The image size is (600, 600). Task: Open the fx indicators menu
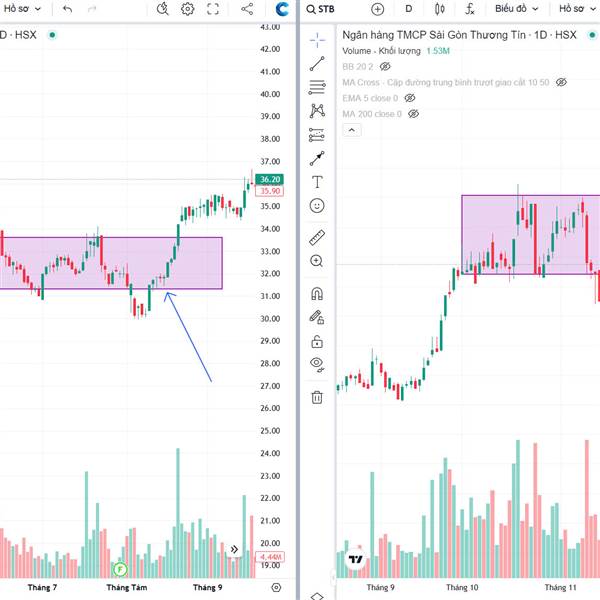(470, 9)
